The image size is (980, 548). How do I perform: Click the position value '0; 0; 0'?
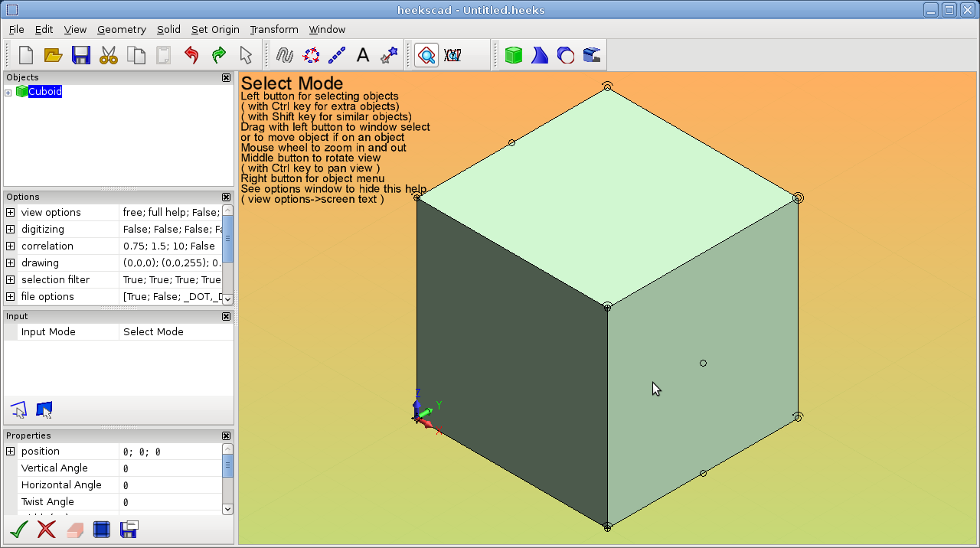pyautogui.click(x=142, y=452)
